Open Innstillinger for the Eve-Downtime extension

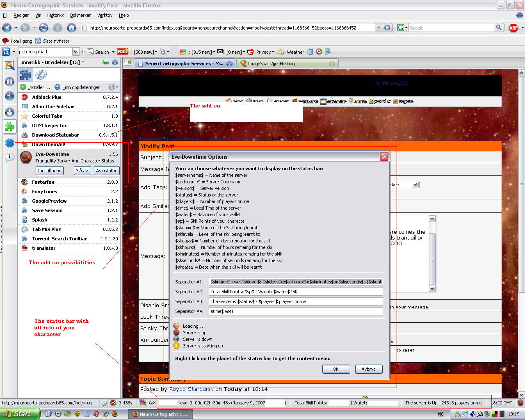coord(49,171)
